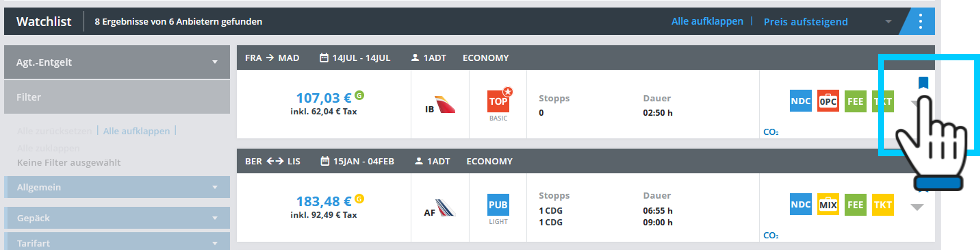Click Alle aufklappen link in header bar

pyautogui.click(x=707, y=21)
